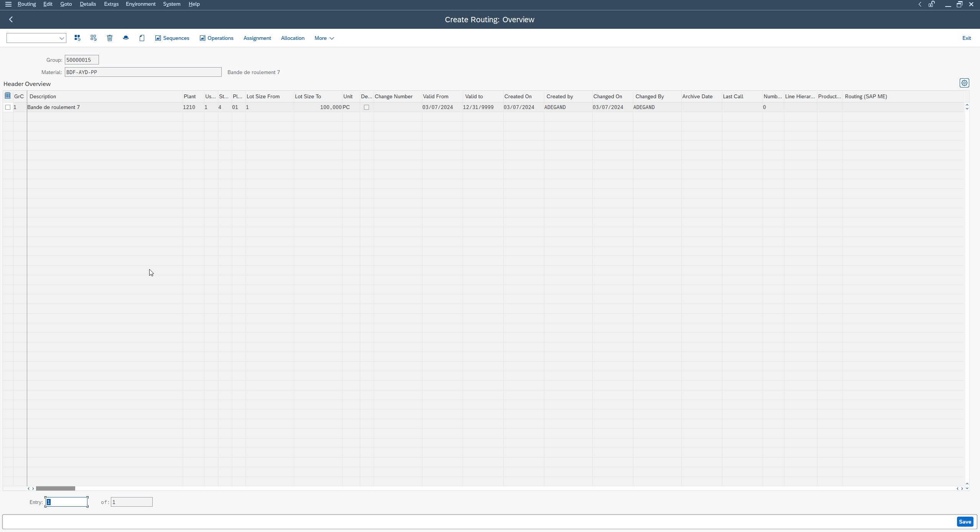This screenshot has width=980, height=532.
Task: Expand the command field dropdown
Action: click(x=62, y=38)
